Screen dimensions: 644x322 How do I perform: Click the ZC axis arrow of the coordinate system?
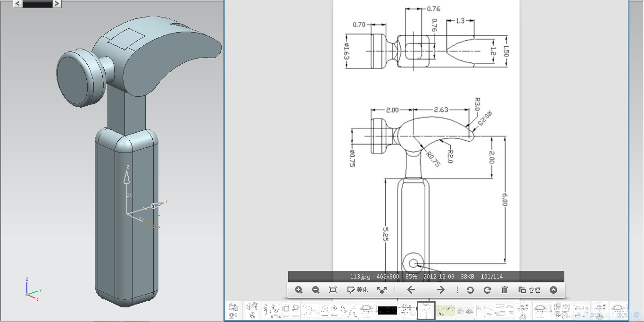126,178
